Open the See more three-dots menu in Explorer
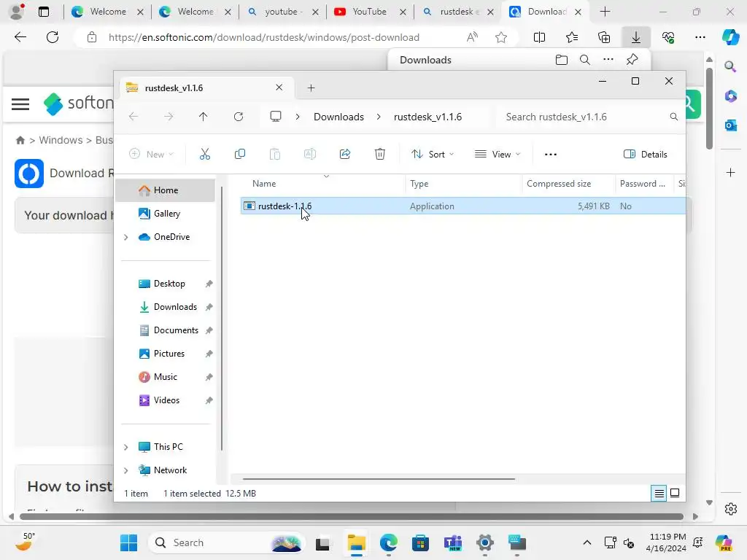The height and width of the screenshot is (560, 747). point(550,155)
